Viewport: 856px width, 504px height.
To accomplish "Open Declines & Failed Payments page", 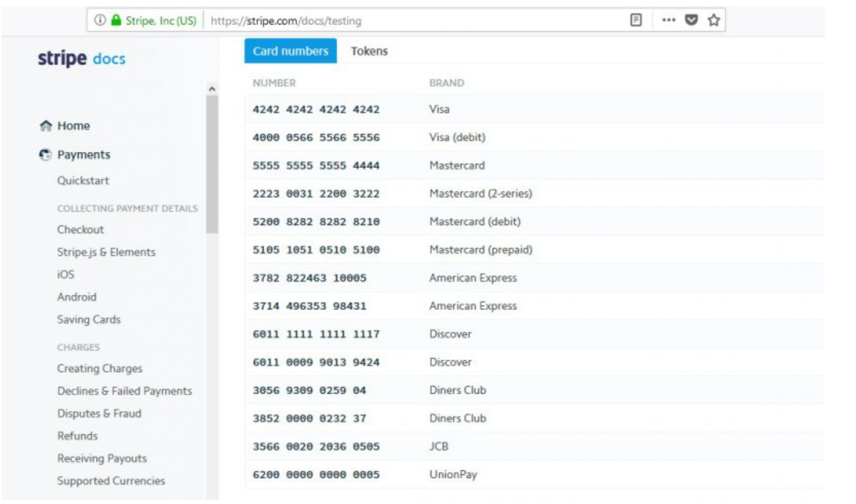I will (x=124, y=391).
